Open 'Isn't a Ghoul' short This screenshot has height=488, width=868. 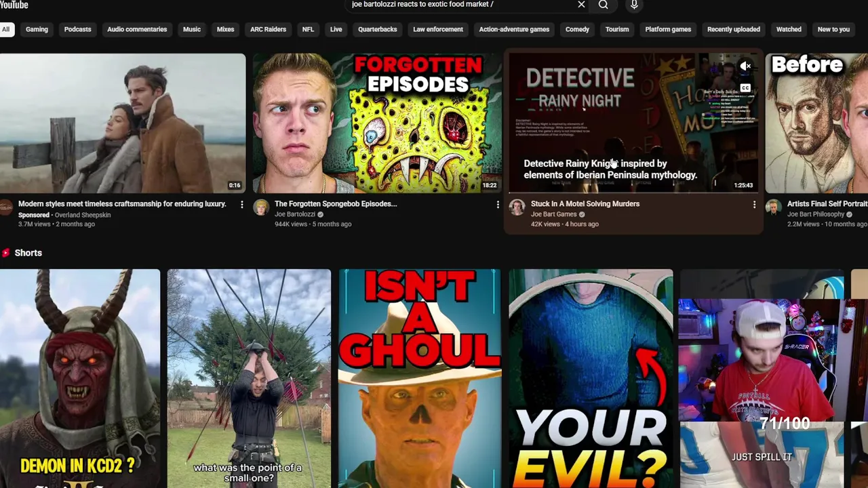(420, 378)
